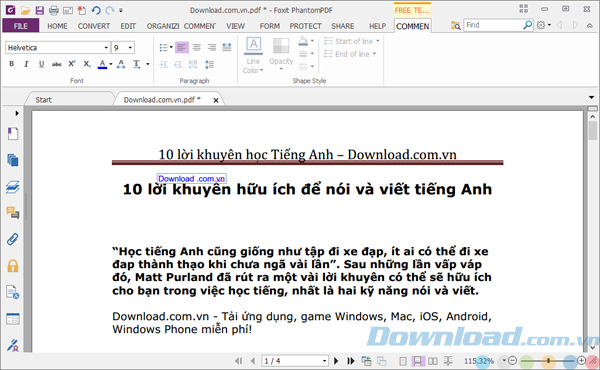The width and height of the screenshot is (600, 370).
Task: Click the page number field 1 / 4
Action: pos(295,361)
